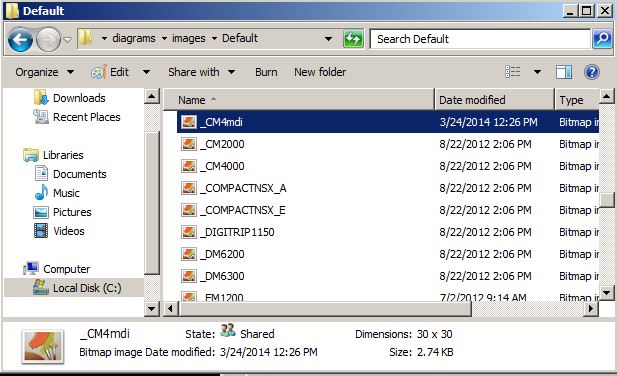The width and height of the screenshot is (617, 376).
Task: Click Burn in the toolbar
Action: 266,72
